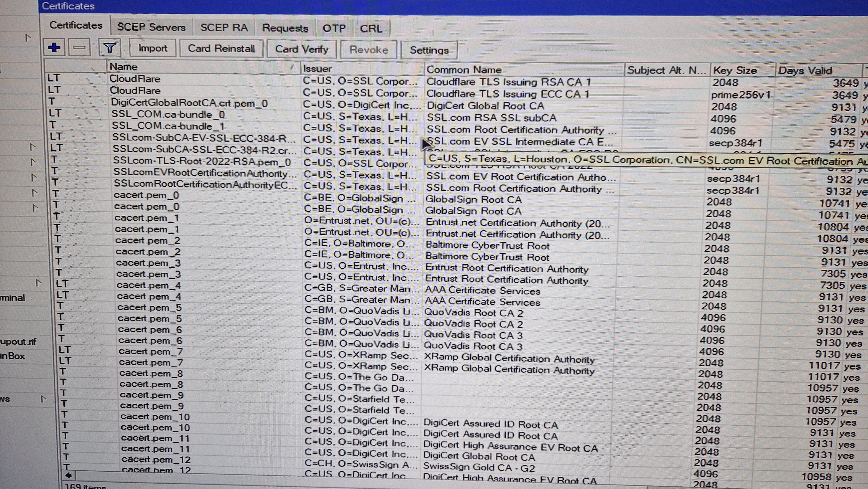The height and width of the screenshot is (489, 868).
Task: Open the funnel filter icon
Action: pyautogui.click(x=110, y=48)
